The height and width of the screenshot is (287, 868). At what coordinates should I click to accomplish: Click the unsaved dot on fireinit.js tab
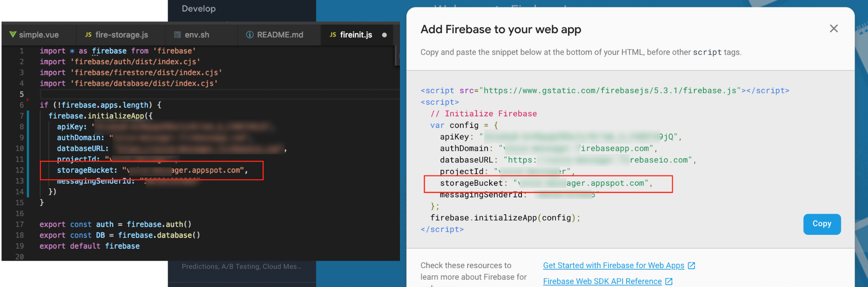pyautogui.click(x=384, y=35)
